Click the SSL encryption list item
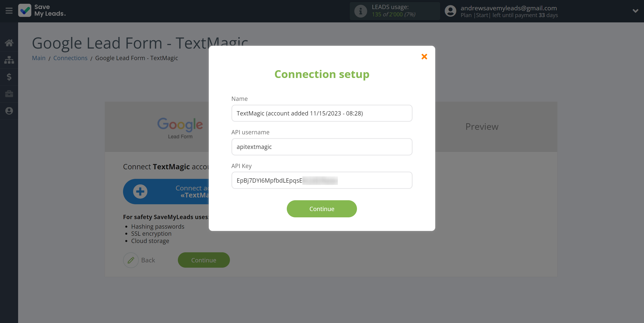Viewport: 644px width, 323px height. pyautogui.click(x=151, y=233)
